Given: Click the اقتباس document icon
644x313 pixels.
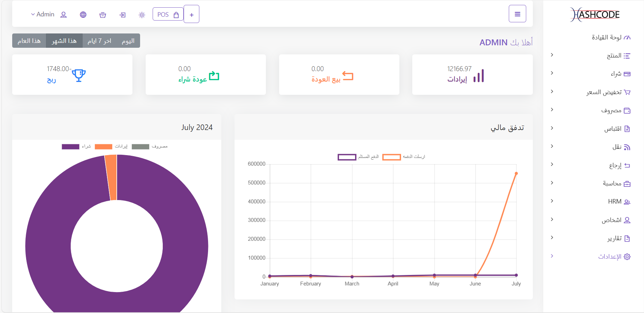Looking at the screenshot, I should (x=627, y=129).
